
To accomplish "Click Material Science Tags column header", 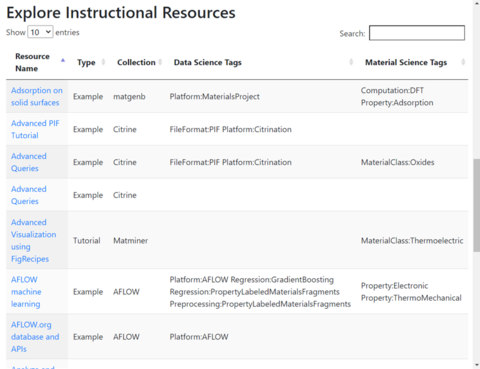I will click(x=406, y=62).
